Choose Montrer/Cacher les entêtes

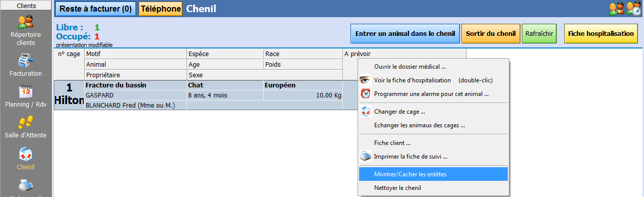[x=434, y=174]
